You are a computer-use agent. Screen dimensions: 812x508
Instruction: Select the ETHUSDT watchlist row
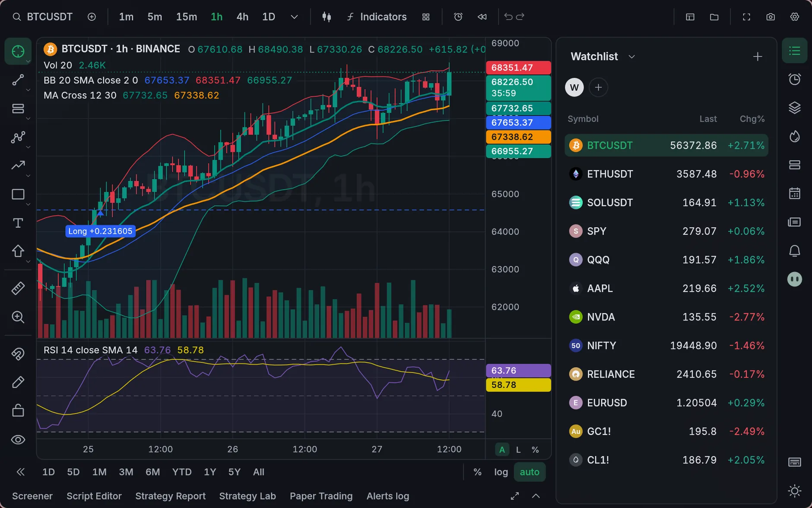(666, 174)
